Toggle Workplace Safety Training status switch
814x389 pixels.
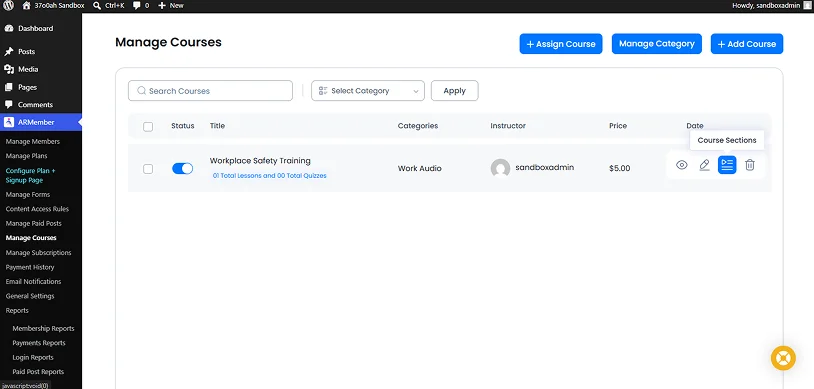tap(182, 168)
